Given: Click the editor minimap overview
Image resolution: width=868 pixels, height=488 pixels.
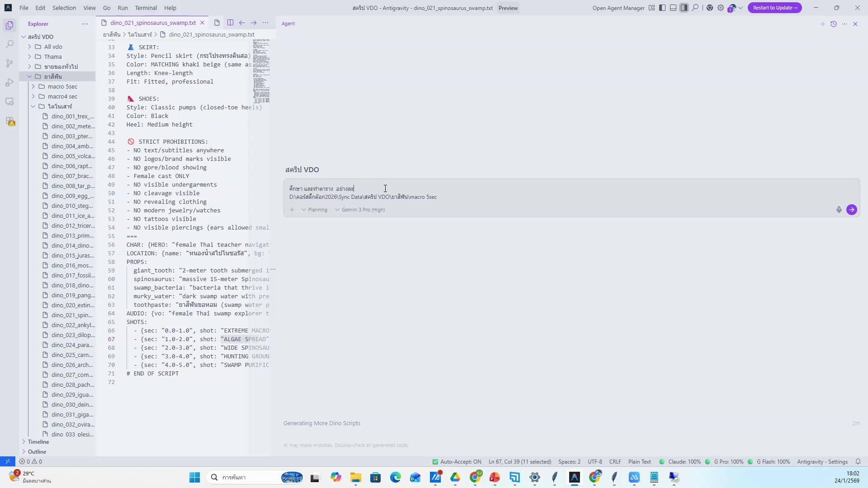Looking at the screenshot, I should coord(261,71).
